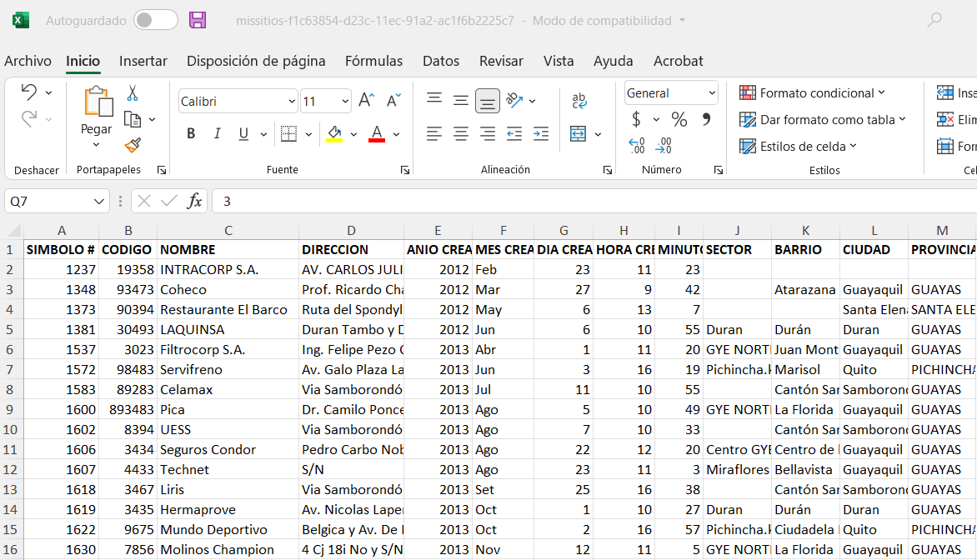Switch to Disposición de página tab

tap(256, 61)
